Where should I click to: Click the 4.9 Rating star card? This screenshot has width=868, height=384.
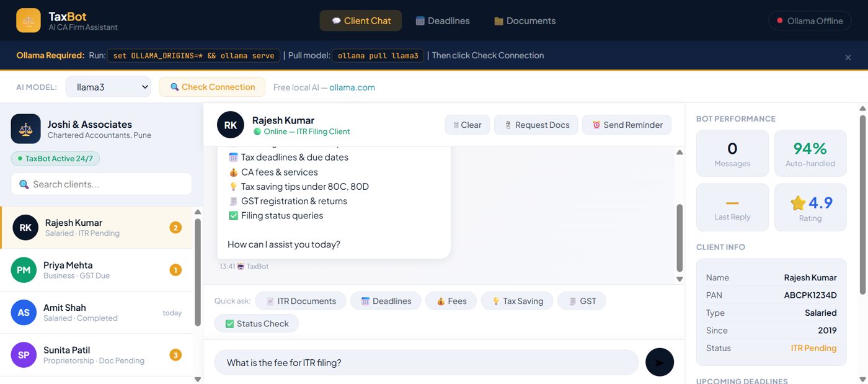tap(810, 207)
